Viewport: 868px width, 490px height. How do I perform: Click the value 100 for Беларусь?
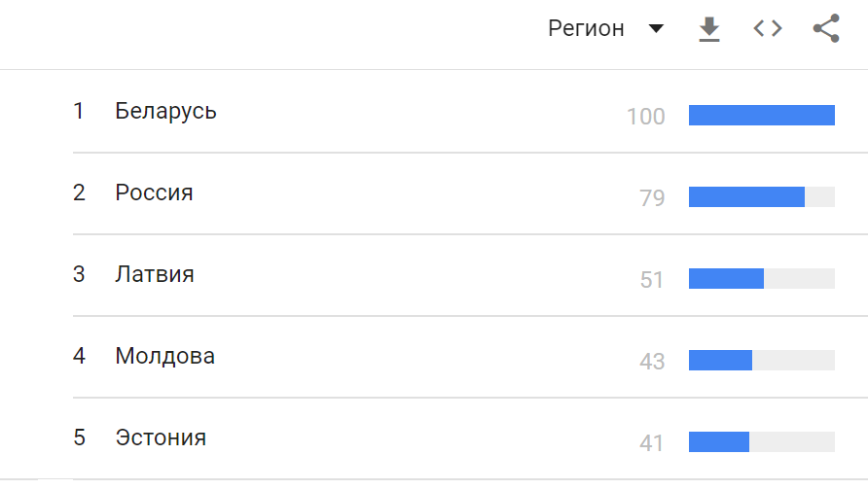[645, 117]
